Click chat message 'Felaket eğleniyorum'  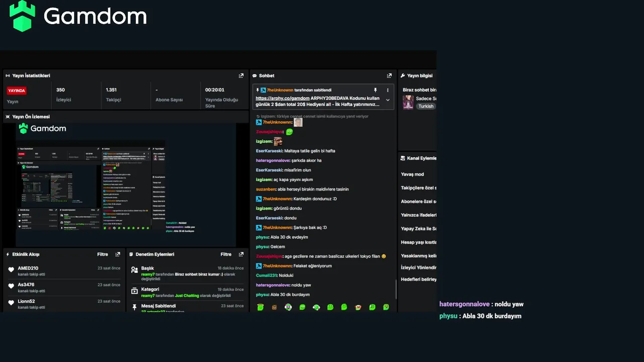313,266
